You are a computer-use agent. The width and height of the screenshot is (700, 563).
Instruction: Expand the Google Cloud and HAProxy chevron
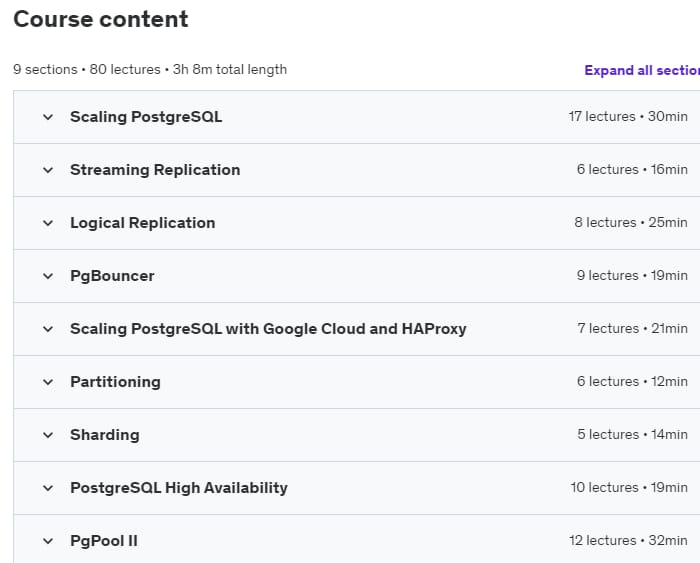coord(48,329)
